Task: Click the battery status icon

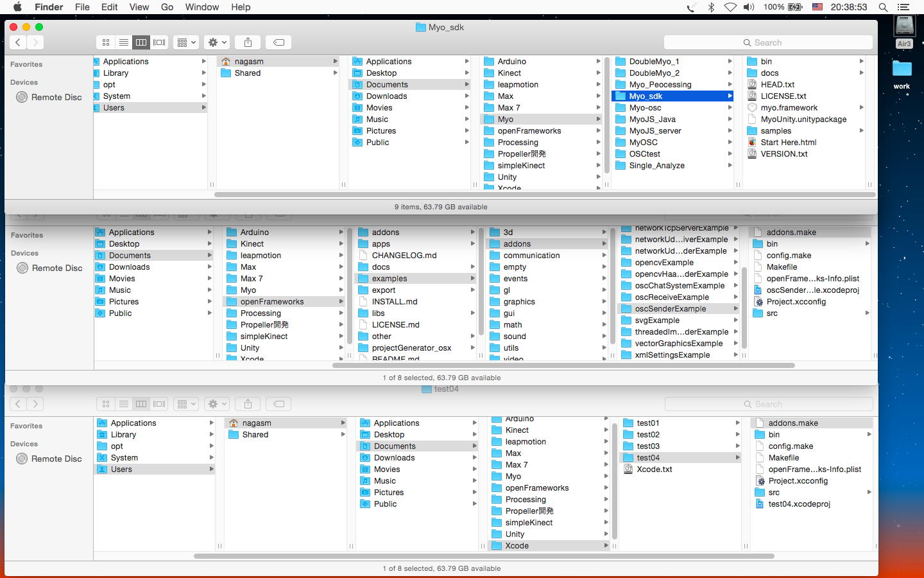Action: tap(795, 7)
